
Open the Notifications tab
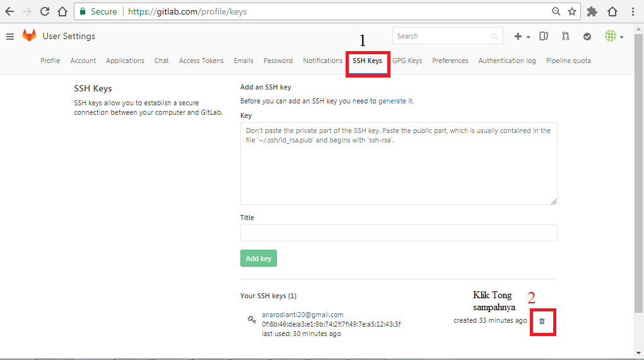[x=323, y=61]
